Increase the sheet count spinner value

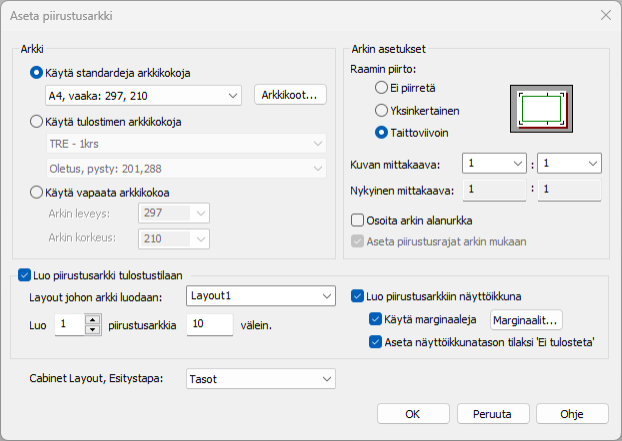pyautogui.click(x=92, y=319)
